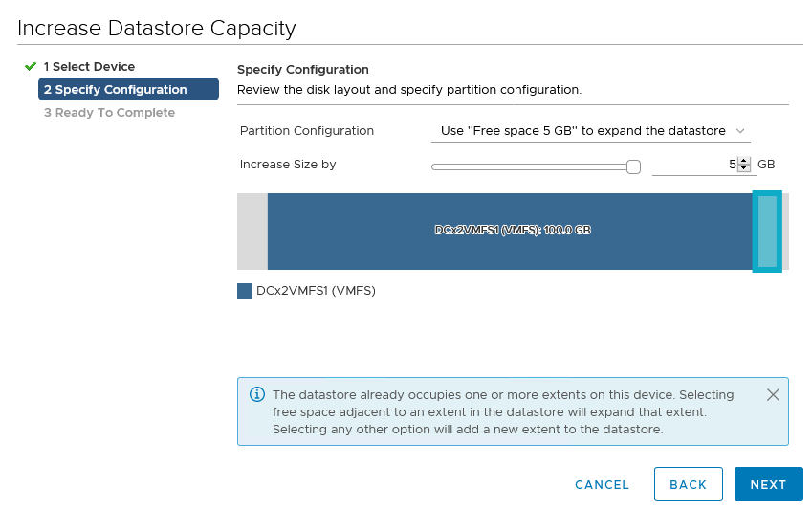Viewport: 812px width, 510px height.
Task: Click the DCx2VMFS1 legend color swatch
Action: coord(245,291)
